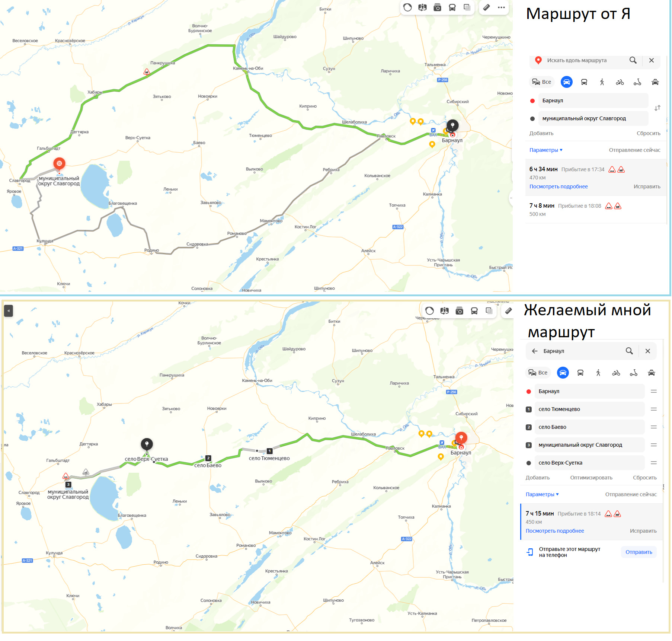Select taxi mode in top route panel
Image resolution: width=672 pixels, height=641 pixels.
pos(655,82)
